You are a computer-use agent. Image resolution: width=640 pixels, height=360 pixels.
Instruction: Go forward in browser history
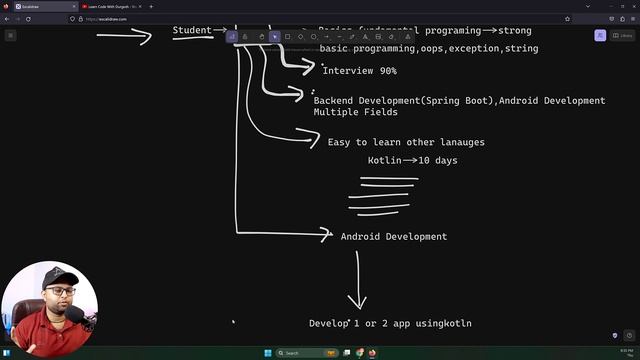click(18, 19)
